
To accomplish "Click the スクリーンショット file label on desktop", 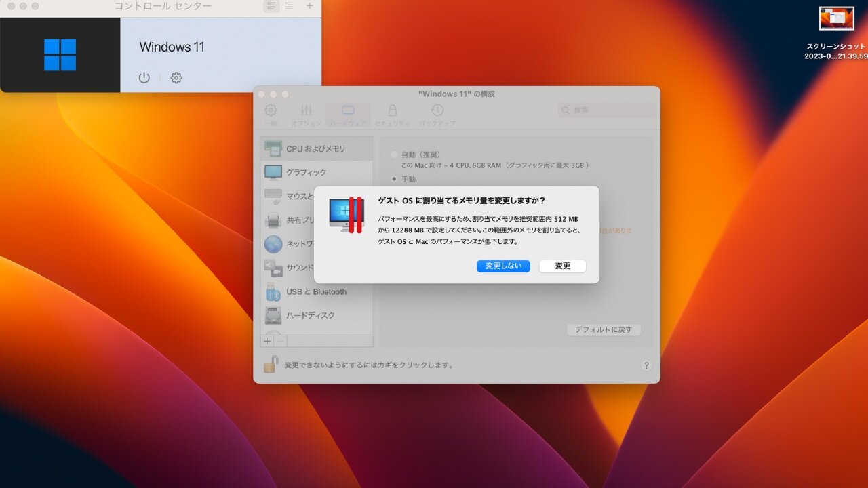I will pos(836,52).
